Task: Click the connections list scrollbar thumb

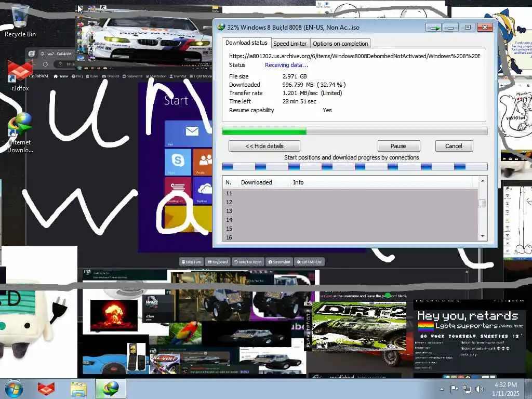Action: click(x=482, y=203)
